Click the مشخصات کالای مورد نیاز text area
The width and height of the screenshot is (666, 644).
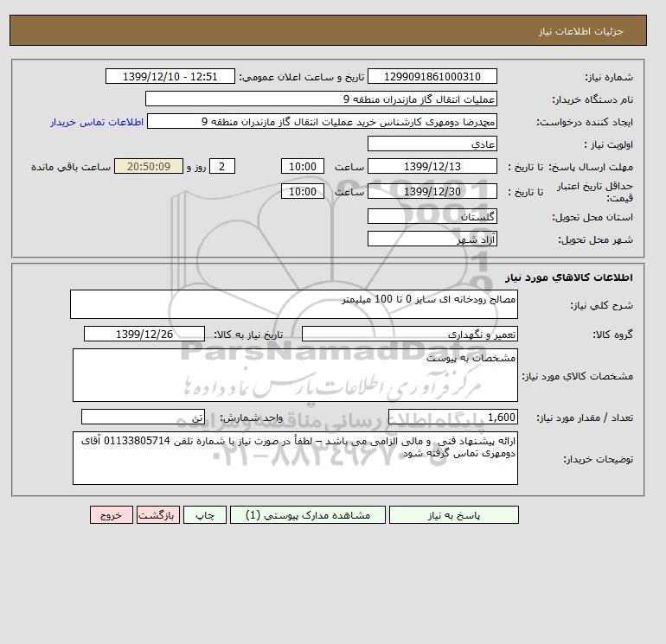[295, 375]
